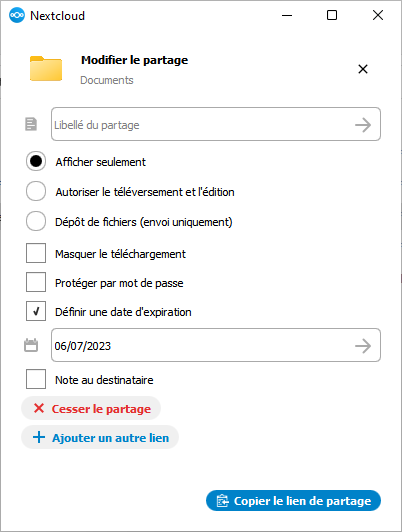Click the calendar icon beside the expiration date
The height and width of the screenshot is (532, 402).
[31, 345]
